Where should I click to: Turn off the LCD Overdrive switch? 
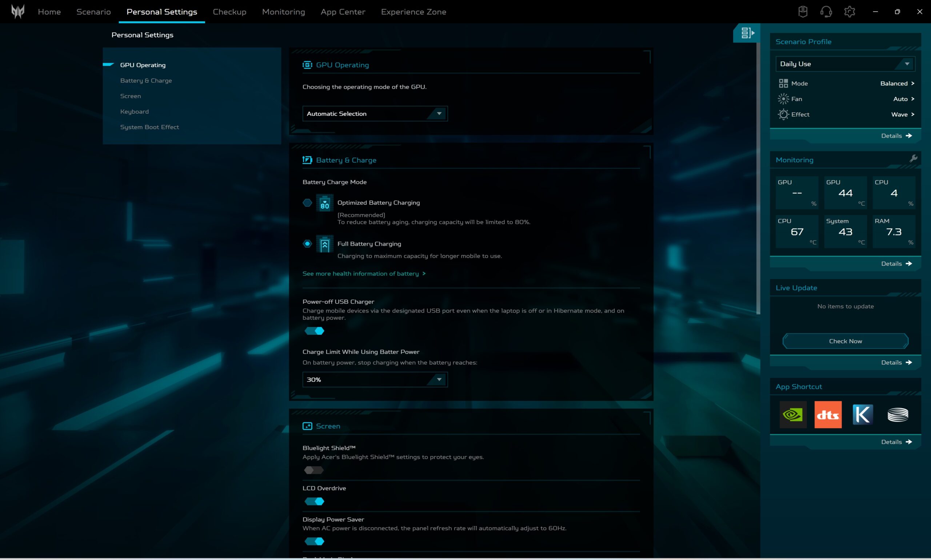tap(314, 501)
